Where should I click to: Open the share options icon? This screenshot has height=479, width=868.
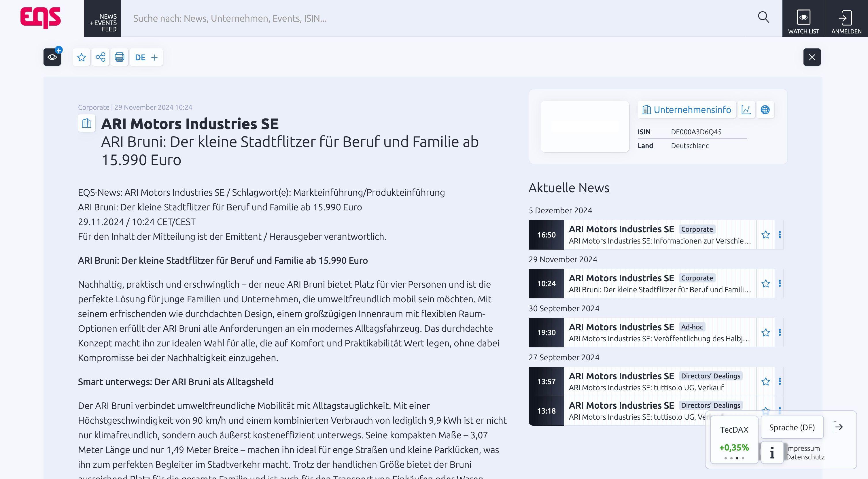(101, 57)
